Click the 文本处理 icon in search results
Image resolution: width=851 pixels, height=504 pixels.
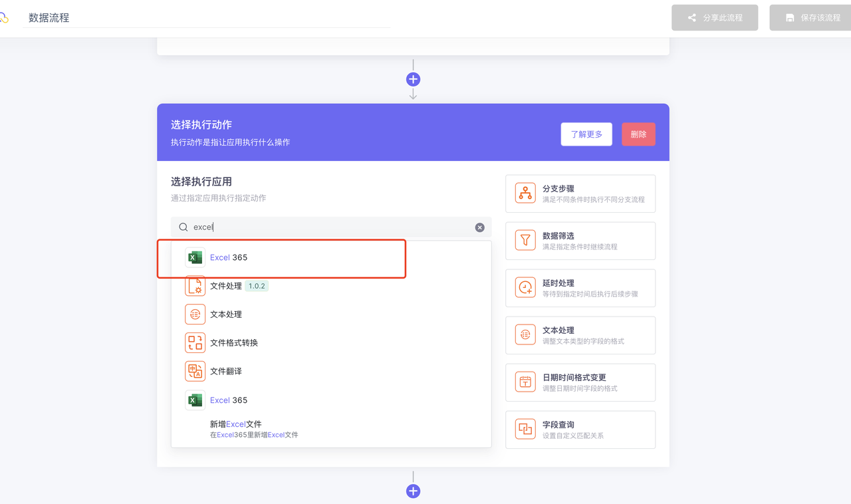pyautogui.click(x=195, y=315)
